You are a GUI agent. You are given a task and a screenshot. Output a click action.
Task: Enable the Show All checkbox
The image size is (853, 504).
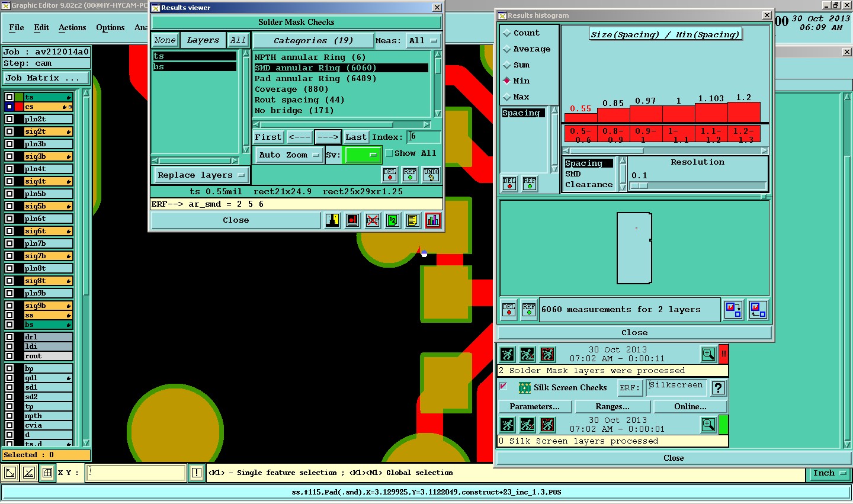pyautogui.click(x=389, y=153)
